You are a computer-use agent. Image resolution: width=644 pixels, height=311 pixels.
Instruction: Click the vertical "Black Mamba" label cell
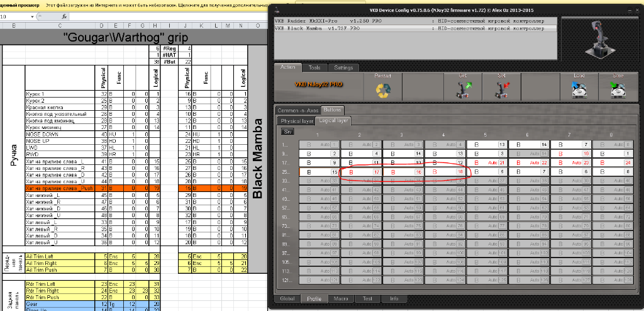click(257, 159)
